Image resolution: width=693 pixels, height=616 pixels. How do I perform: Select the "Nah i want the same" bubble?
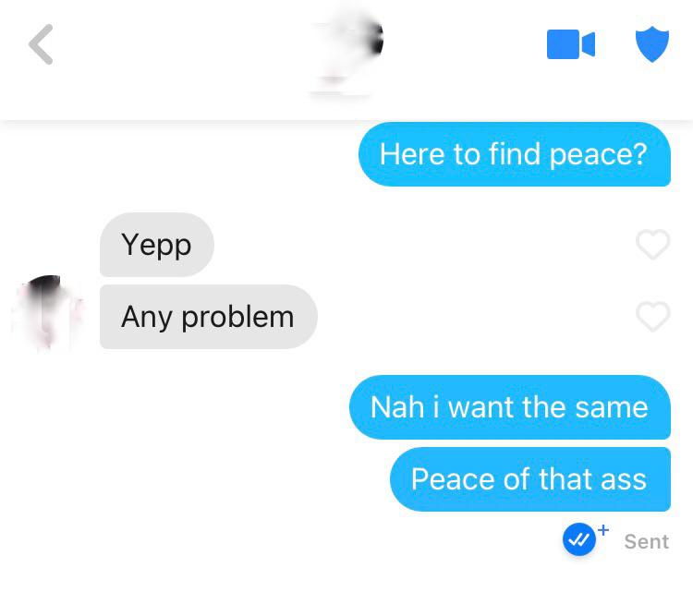click(x=510, y=407)
